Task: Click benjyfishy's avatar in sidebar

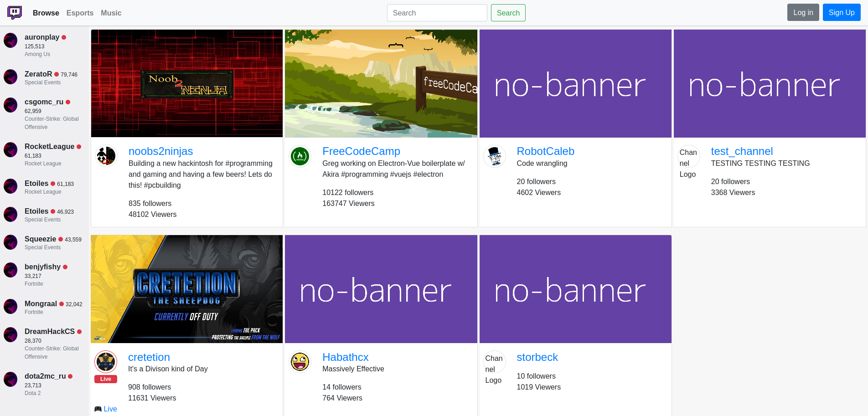Action: pyautogui.click(x=10, y=270)
